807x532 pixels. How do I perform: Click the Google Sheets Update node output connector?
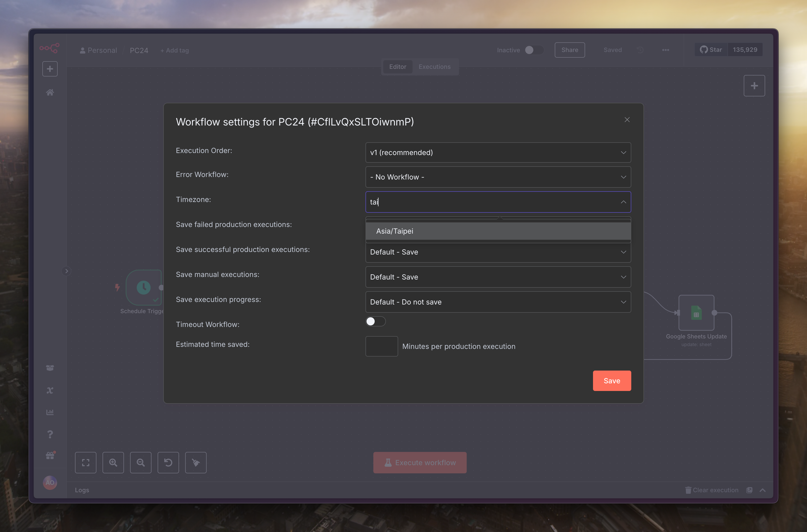[714, 312]
